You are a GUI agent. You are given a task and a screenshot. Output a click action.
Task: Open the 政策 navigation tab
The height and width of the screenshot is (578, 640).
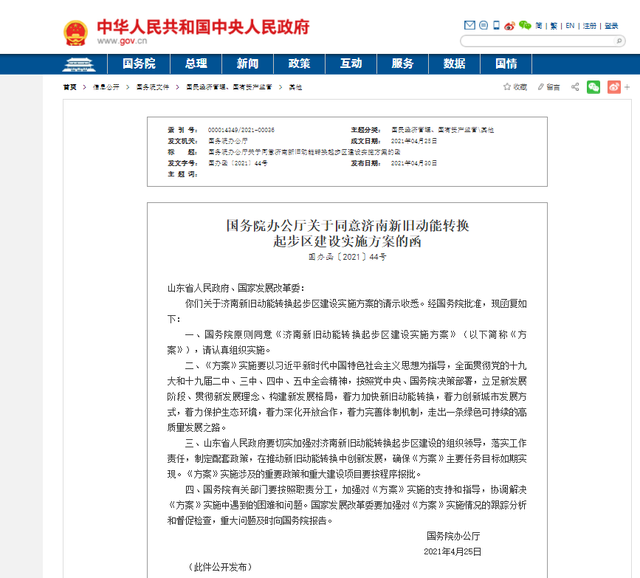298,63
